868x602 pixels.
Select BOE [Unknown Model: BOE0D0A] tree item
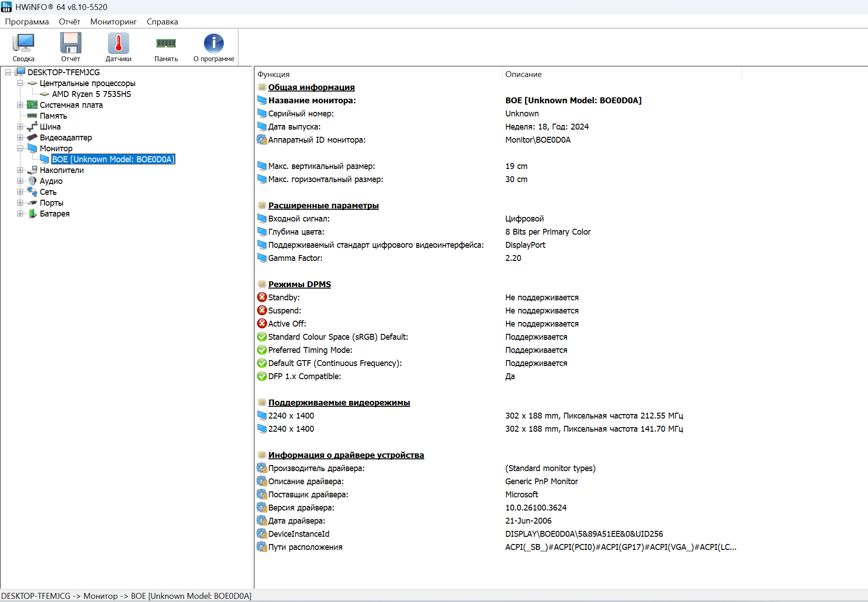[x=113, y=159]
